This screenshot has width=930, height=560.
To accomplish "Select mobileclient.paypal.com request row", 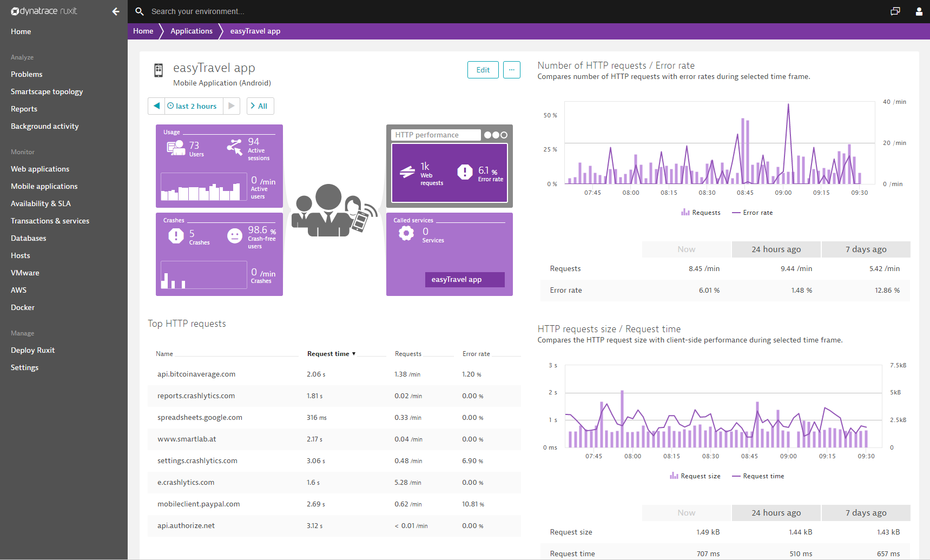I will point(334,504).
